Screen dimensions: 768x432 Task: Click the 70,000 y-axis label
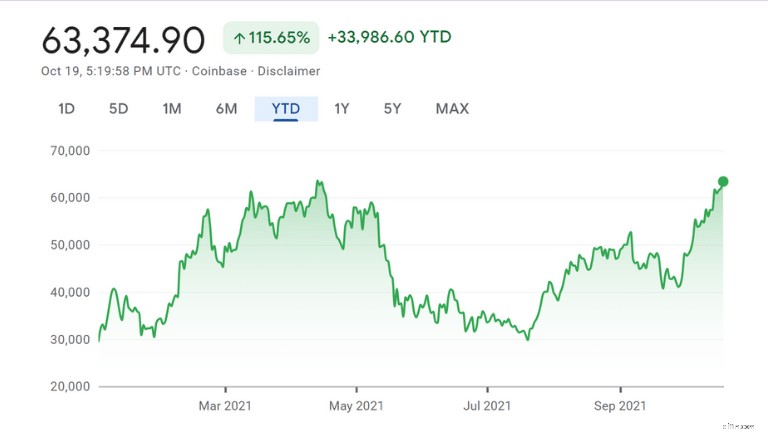70,151
